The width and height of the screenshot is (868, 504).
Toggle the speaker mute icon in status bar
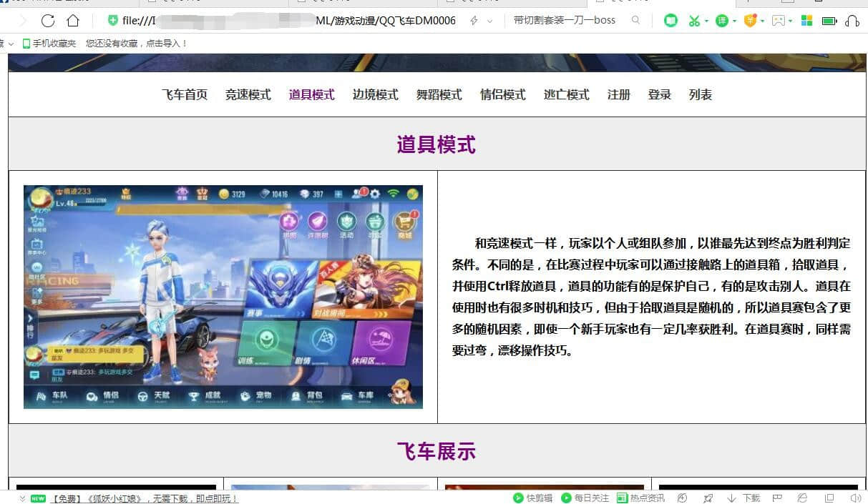click(x=855, y=498)
